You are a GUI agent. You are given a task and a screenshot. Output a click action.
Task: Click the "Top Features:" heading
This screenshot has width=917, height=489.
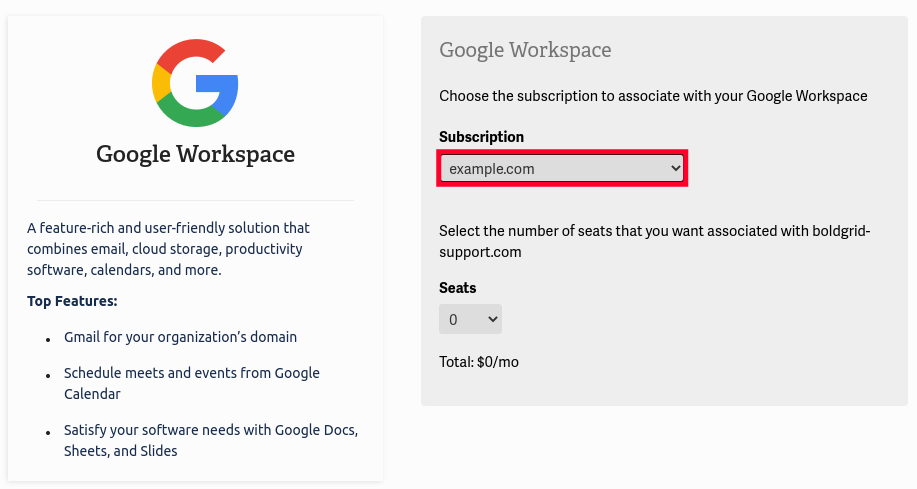72,300
